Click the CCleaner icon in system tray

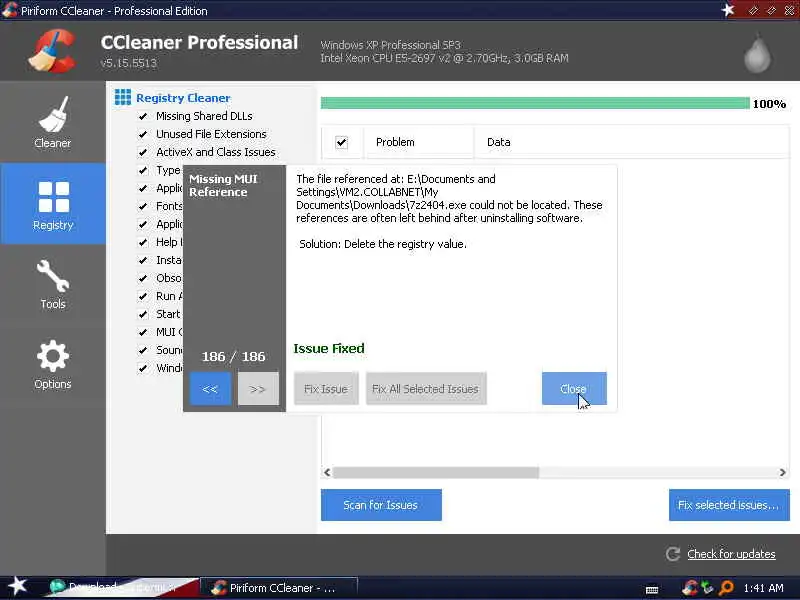pyautogui.click(x=689, y=588)
